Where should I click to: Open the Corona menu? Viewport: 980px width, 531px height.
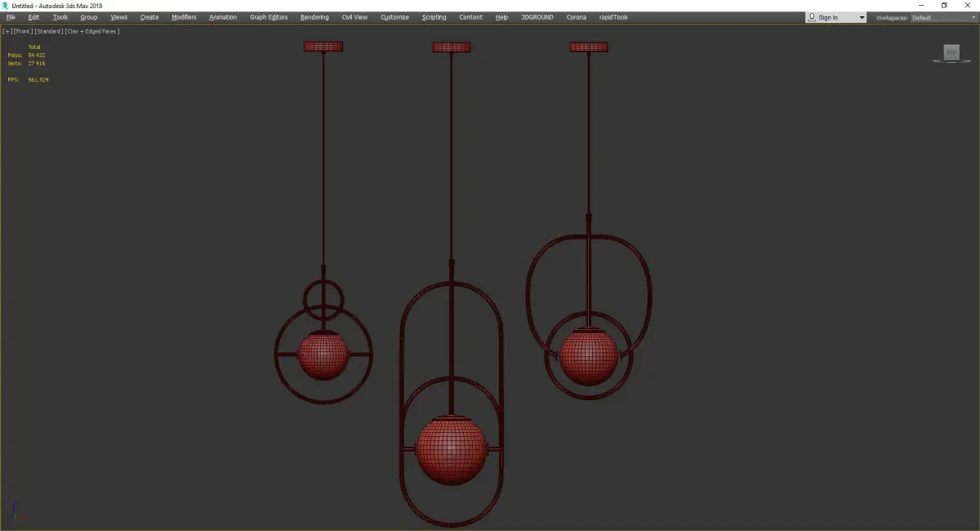[x=577, y=17]
